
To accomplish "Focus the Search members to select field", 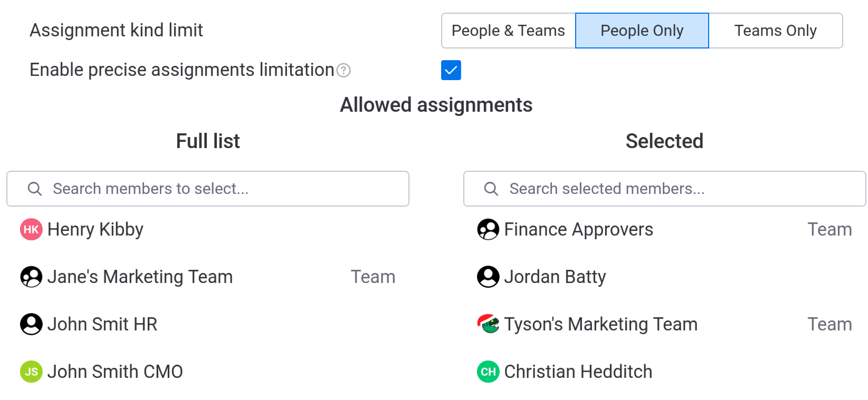I will click(x=222, y=189).
